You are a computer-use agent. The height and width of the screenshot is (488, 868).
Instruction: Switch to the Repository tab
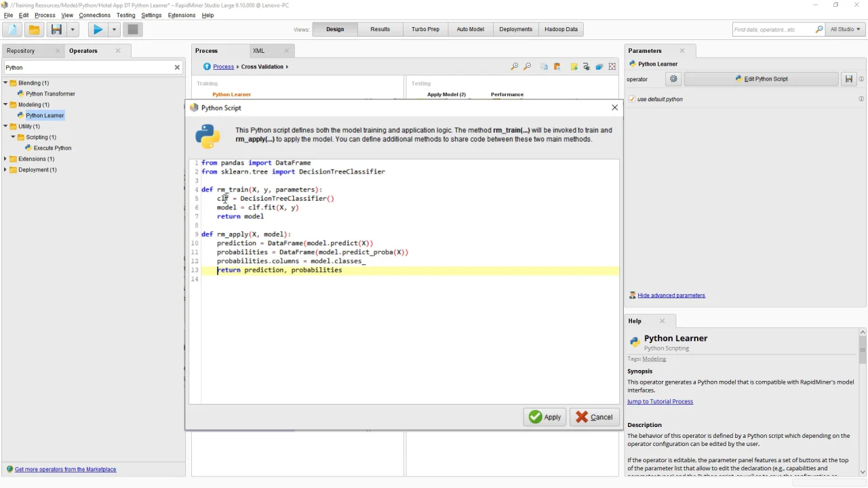[x=21, y=51]
